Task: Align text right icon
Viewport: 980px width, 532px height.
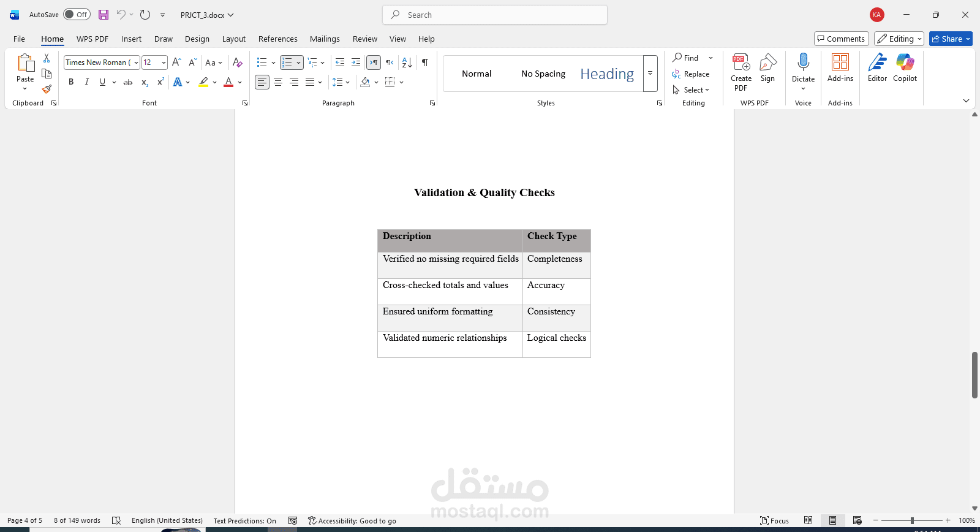Action: 294,82
